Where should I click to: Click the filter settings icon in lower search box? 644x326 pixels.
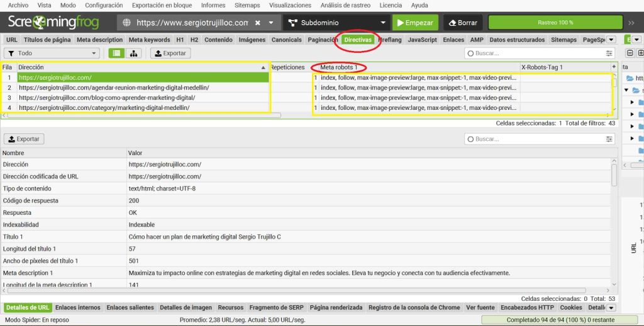point(609,139)
